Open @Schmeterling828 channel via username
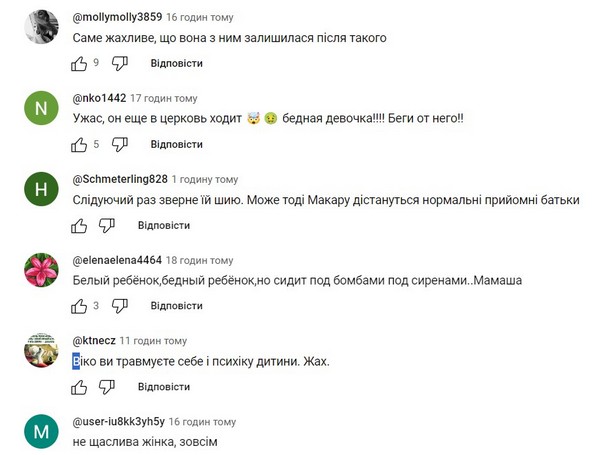 pyautogui.click(x=120, y=179)
